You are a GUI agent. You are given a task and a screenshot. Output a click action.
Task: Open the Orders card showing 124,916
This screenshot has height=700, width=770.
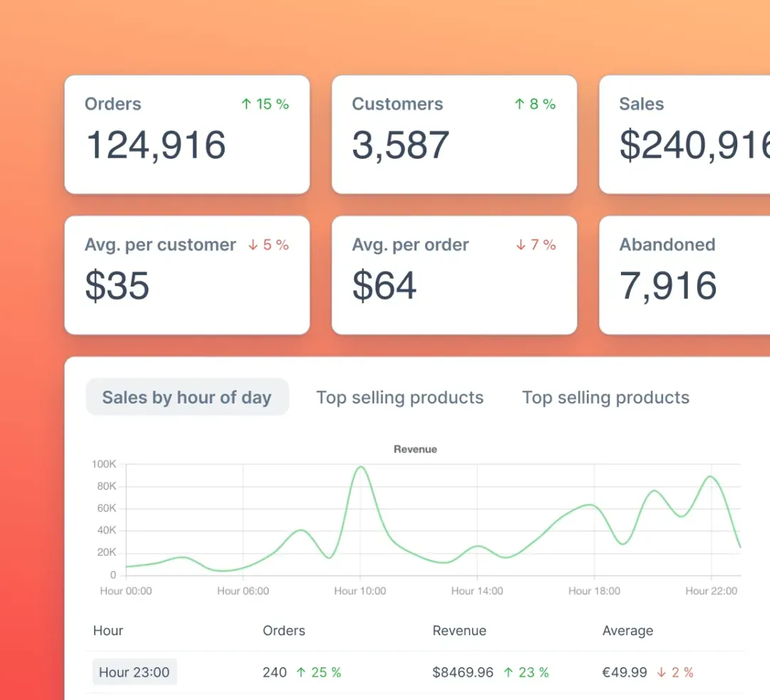coord(187,135)
